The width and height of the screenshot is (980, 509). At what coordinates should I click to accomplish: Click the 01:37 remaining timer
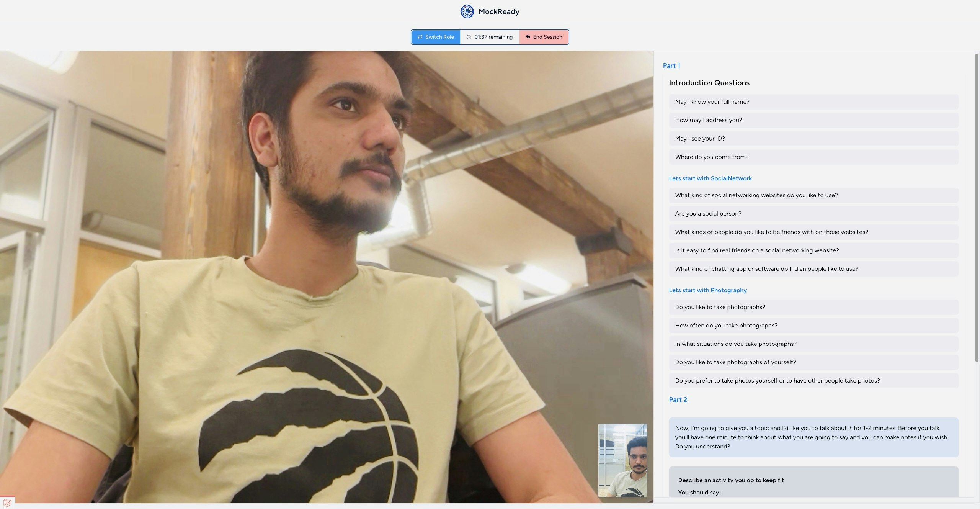coord(490,37)
